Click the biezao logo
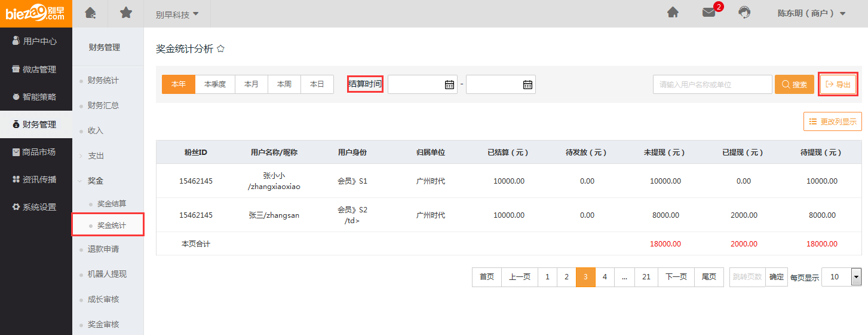 click(x=36, y=13)
